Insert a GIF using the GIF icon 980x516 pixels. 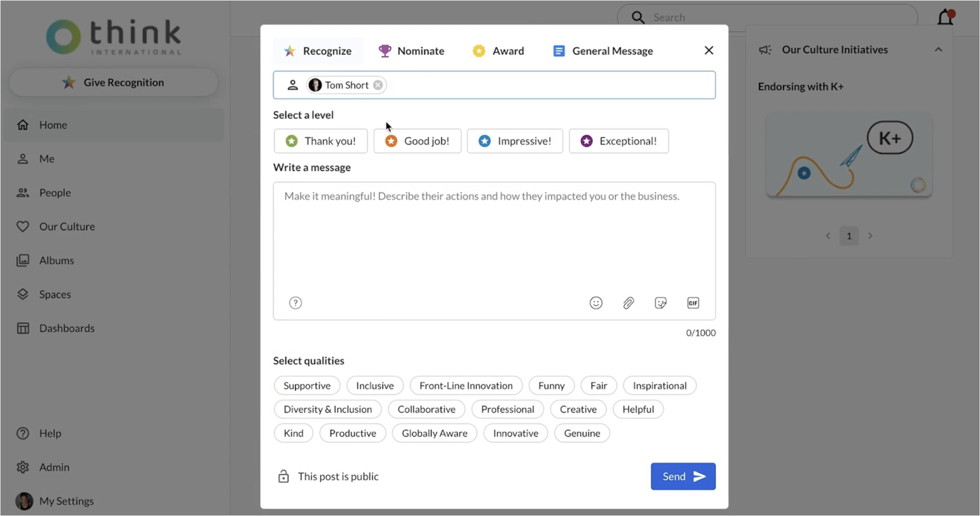click(x=693, y=303)
